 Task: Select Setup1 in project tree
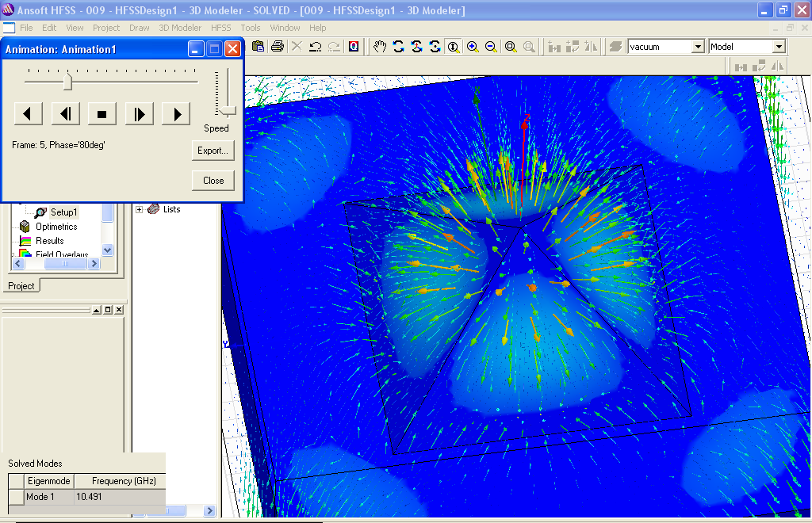pos(63,212)
